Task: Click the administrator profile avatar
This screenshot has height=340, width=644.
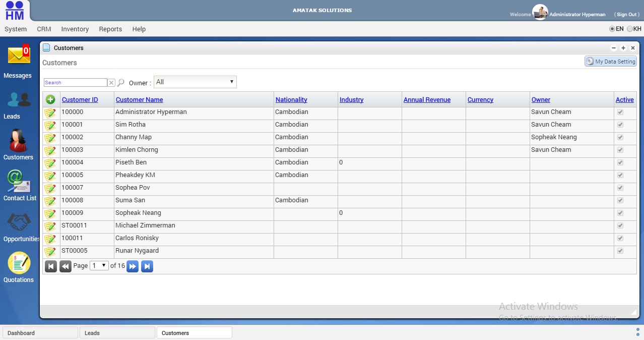Action: [540, 12]
